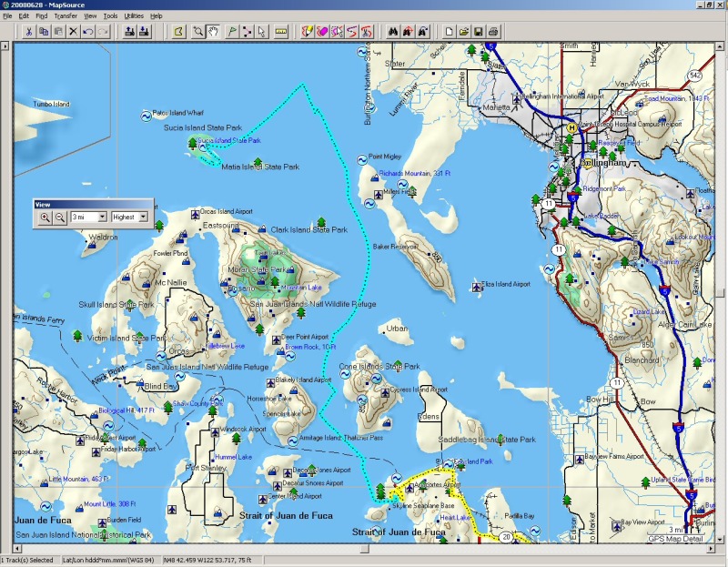Click the Tumbo Island label
The width and height of the screenshot is (728, 567).
[51, 104]
